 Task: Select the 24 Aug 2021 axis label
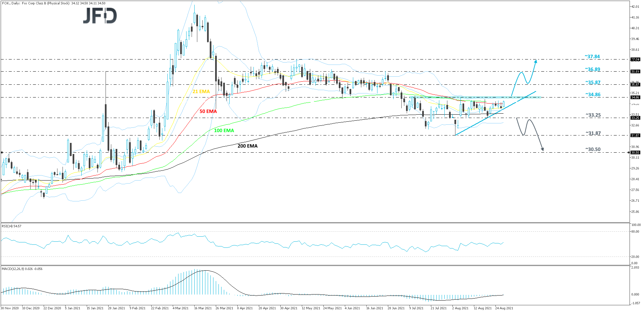tap(504, 308)
